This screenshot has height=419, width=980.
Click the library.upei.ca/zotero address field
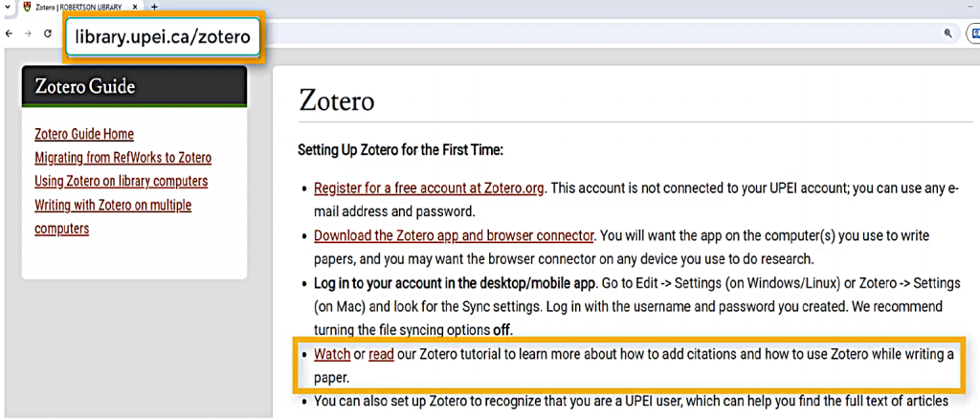tap(162, 38)
